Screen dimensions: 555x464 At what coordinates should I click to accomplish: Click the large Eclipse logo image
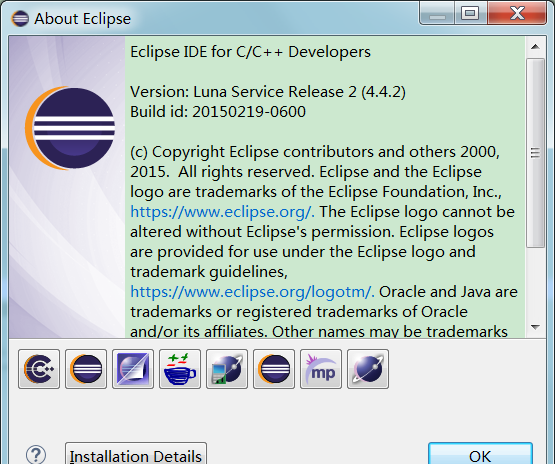click(70, 128)
